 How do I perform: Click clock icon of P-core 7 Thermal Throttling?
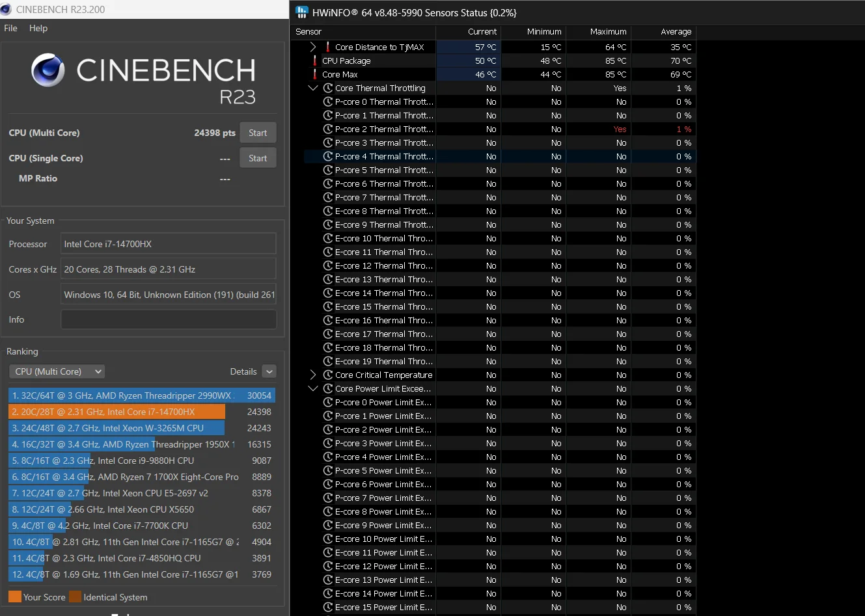click(x=328, y=197)
